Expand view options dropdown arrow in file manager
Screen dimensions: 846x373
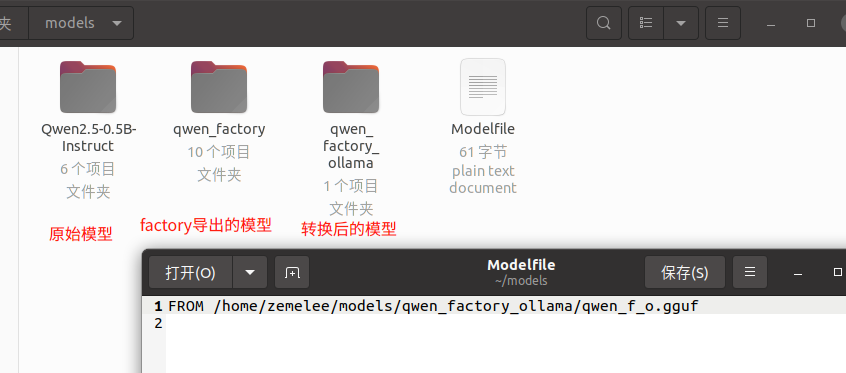point(681,23)
